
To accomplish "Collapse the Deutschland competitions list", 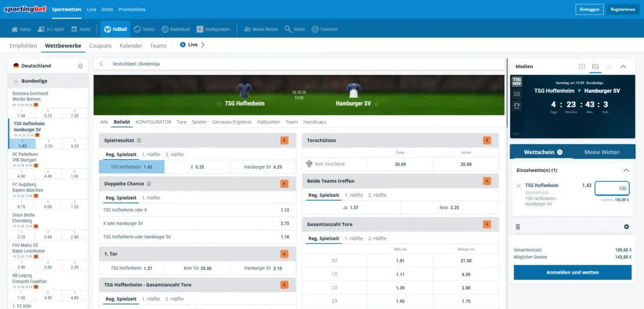I will pyautogui.click(x=81, y=66).
